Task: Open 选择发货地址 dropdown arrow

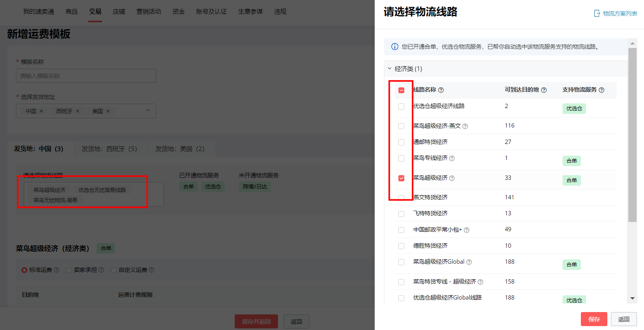Action: pos(148,111)
